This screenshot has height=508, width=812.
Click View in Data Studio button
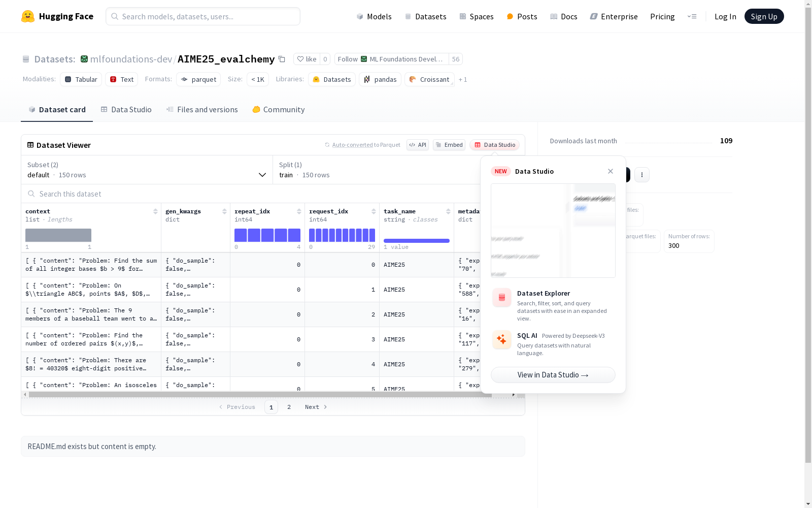pyautogui.click(x=553, y=375)
